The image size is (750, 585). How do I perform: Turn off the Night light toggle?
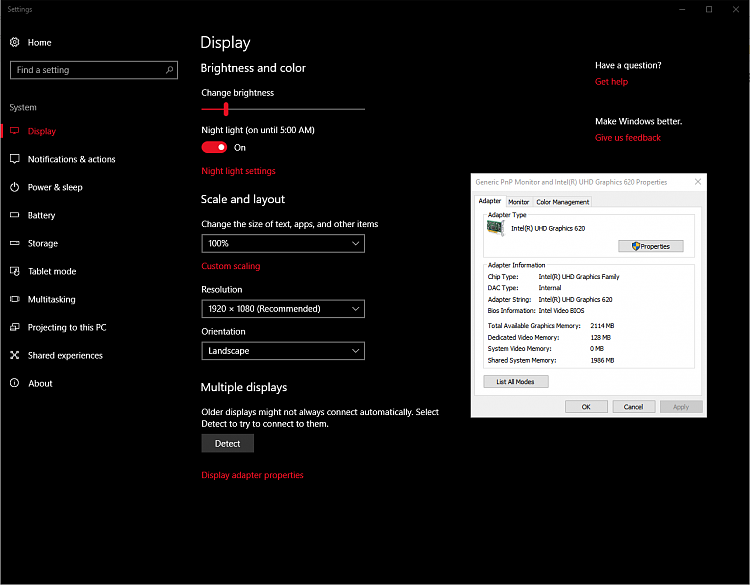(x=214, y=147)
